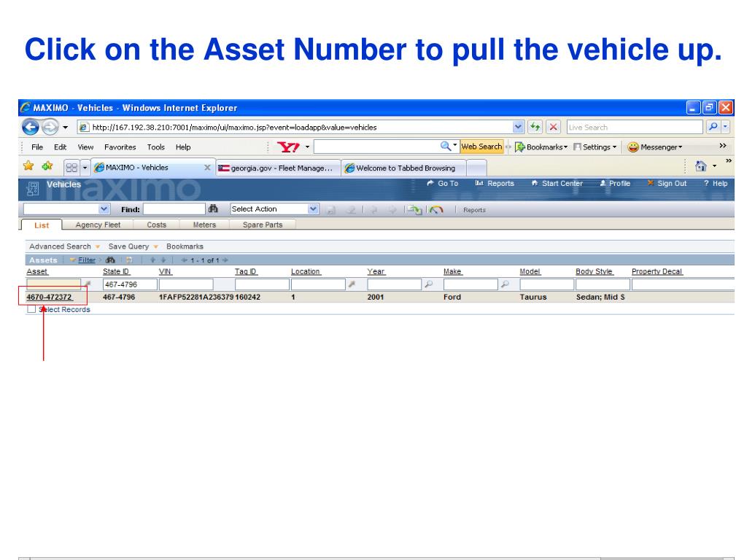Viewport: 747px width, 560px height.
Task: Open a new blank browser tab
Action: 476,168
